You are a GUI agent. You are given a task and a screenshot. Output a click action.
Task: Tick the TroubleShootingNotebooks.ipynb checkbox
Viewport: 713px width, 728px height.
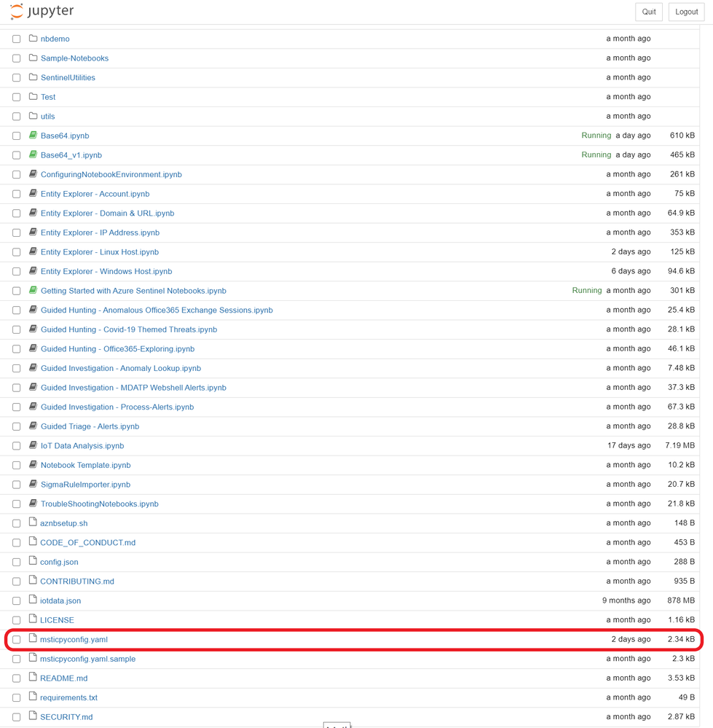coord(17,504)
